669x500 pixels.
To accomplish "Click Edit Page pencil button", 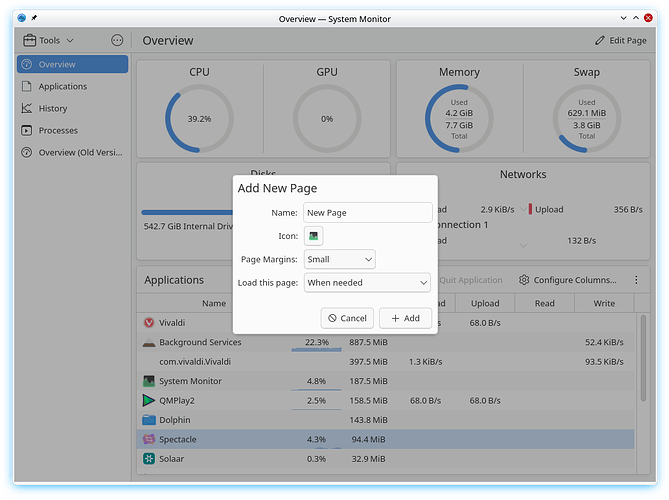I will (x=620, y=40).
